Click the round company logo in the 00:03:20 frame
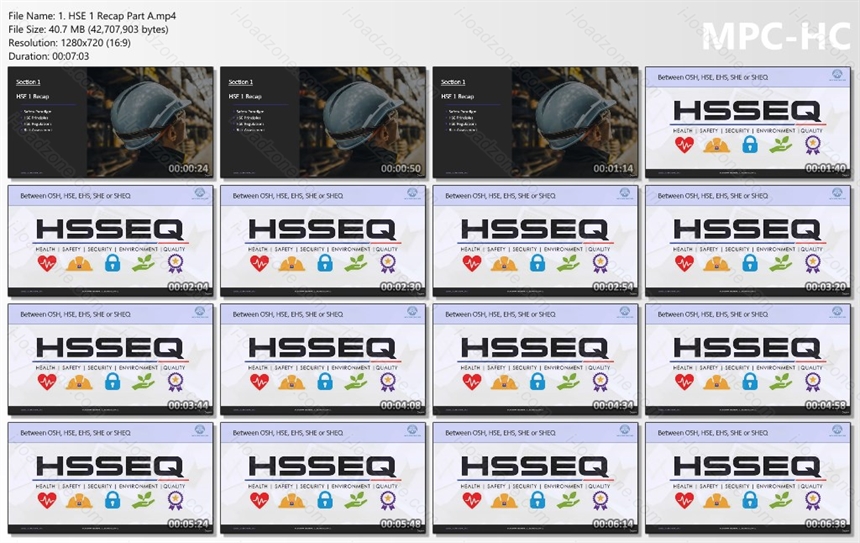Image resolution: width=860 pixels, height=543 pixels. tap(837, 193)
